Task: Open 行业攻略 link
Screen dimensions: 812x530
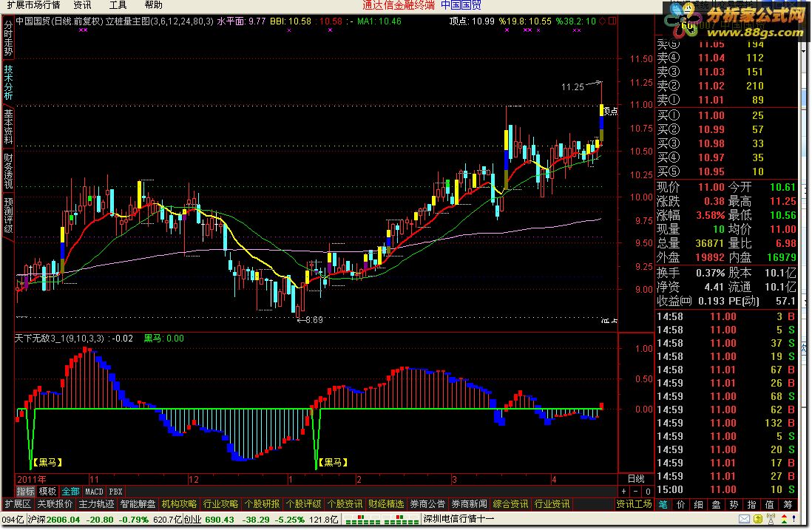Action: 220,504
